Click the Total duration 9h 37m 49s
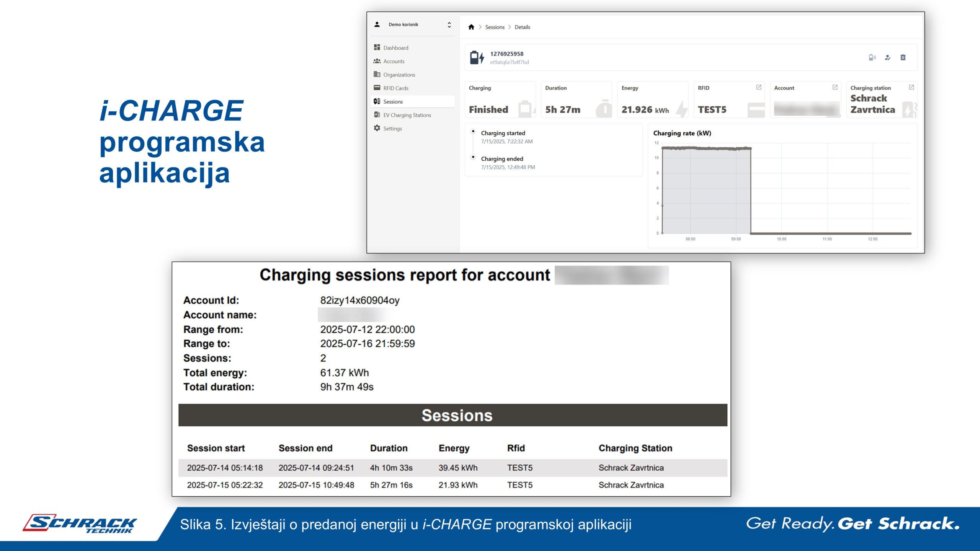The height and width of the screenshot is (551, 980). pos(346,387)
